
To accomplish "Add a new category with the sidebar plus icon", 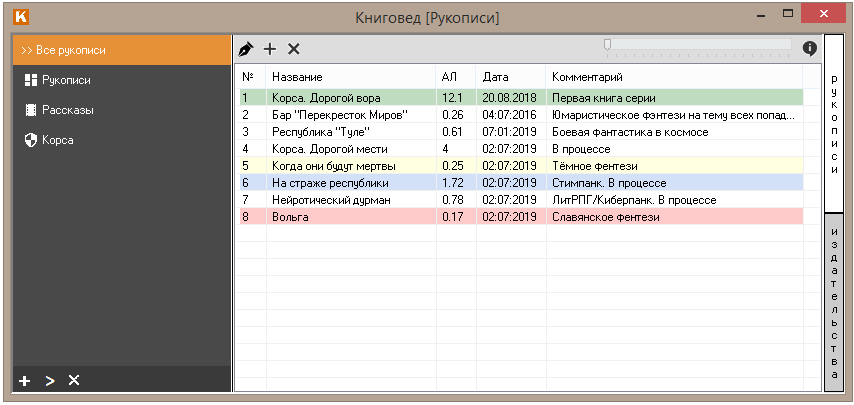I will pyautogui.click(x=25, y=380).
